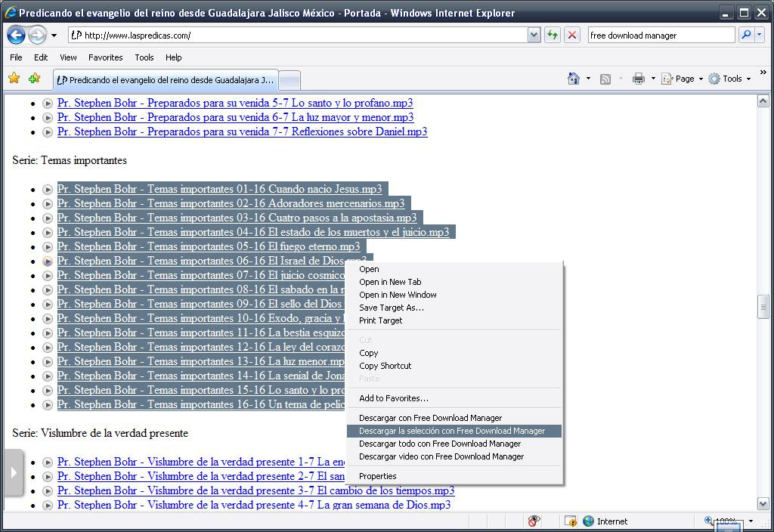Click the scrollbar up arrow
Image resolution: width=774 pixels, height=532 pixels.
tap(763, 101)
